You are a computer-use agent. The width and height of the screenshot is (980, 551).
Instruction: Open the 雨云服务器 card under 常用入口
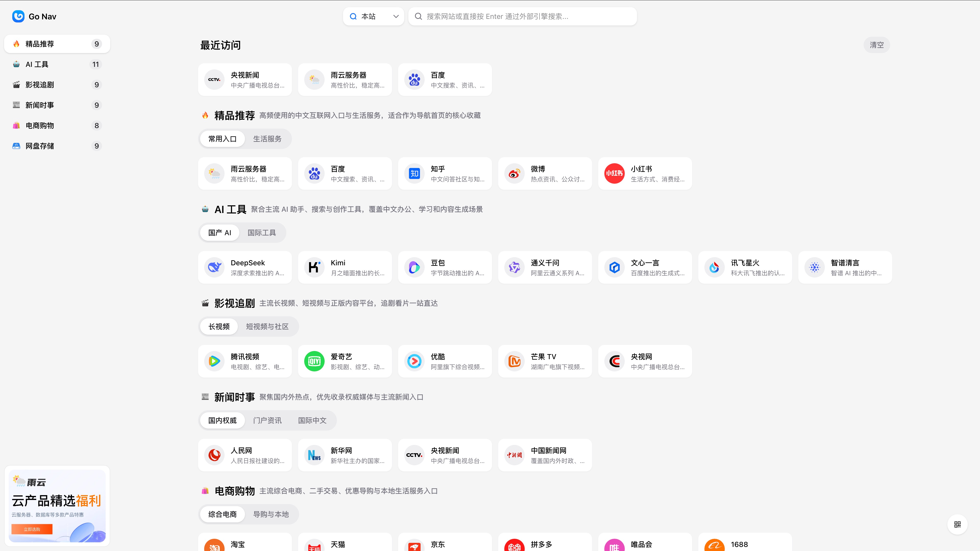[x=245, y=173]
